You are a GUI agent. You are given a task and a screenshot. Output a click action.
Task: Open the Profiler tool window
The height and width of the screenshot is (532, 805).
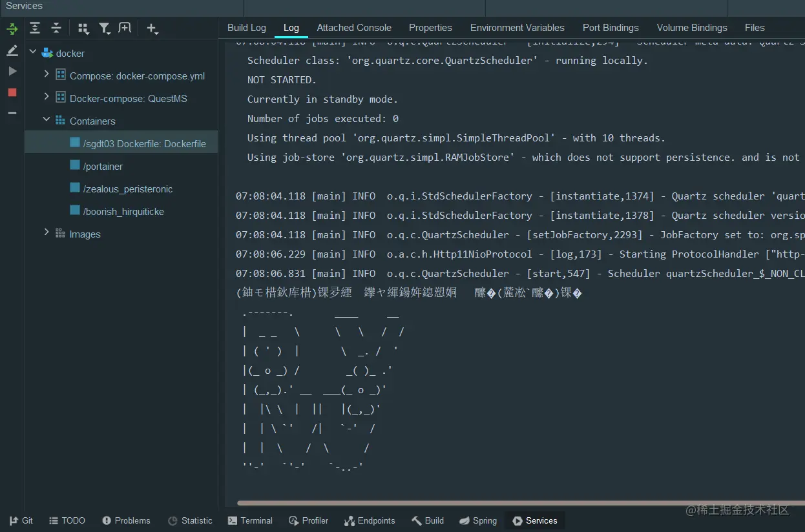click(x=309, y=520)
